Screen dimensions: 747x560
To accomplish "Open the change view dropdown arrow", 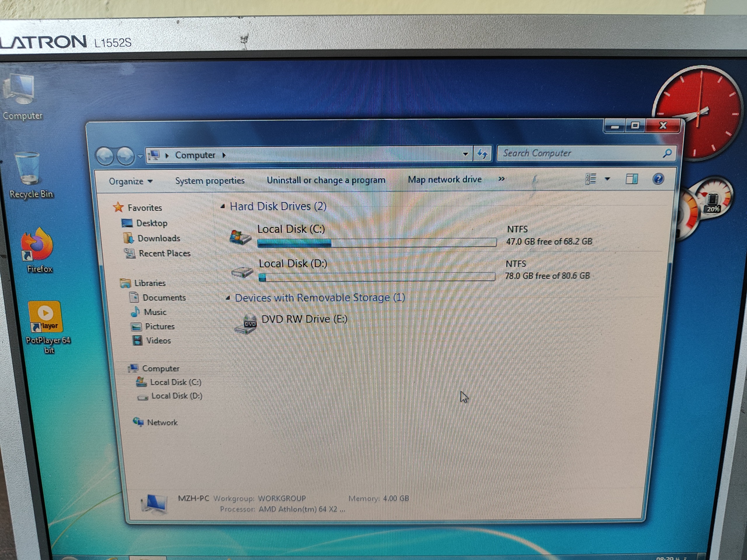I will tap(607, 179).
